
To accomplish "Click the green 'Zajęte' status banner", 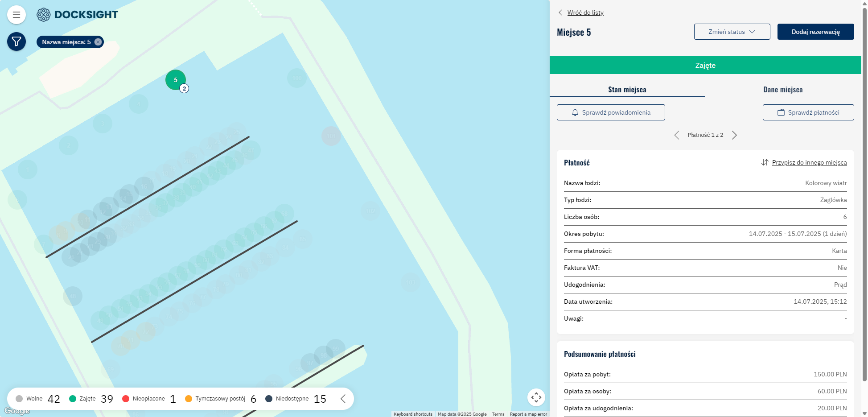I will [x=705, y=65].
